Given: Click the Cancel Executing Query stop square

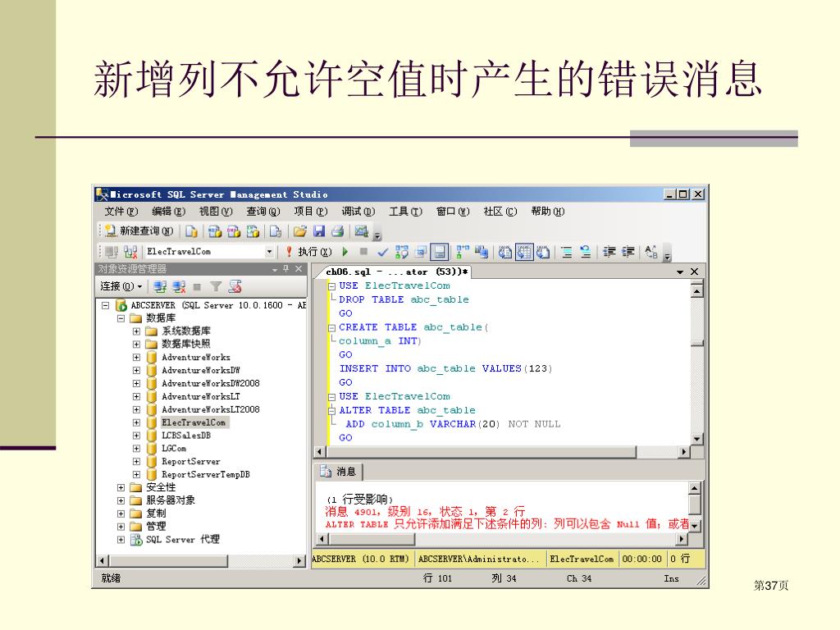Looking at the screenshot, I should (363, 251).
